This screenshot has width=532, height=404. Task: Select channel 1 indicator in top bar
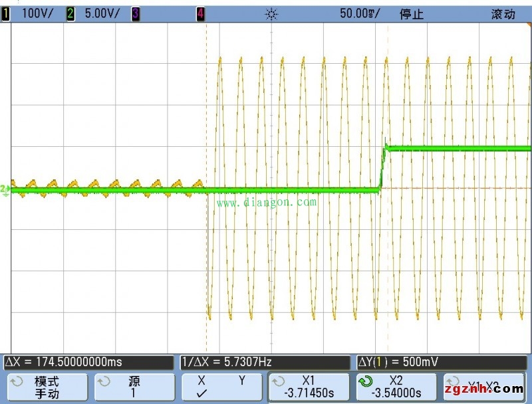tap(6, 14)
